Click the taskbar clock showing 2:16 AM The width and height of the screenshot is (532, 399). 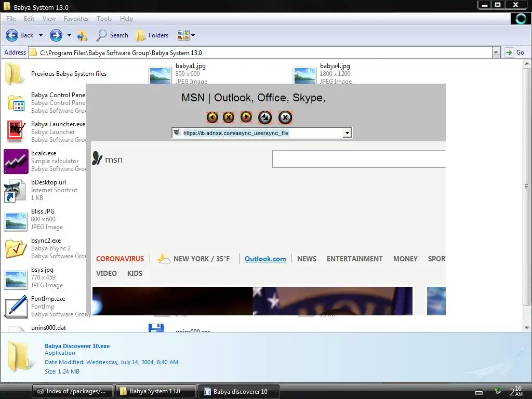[516, 391]
